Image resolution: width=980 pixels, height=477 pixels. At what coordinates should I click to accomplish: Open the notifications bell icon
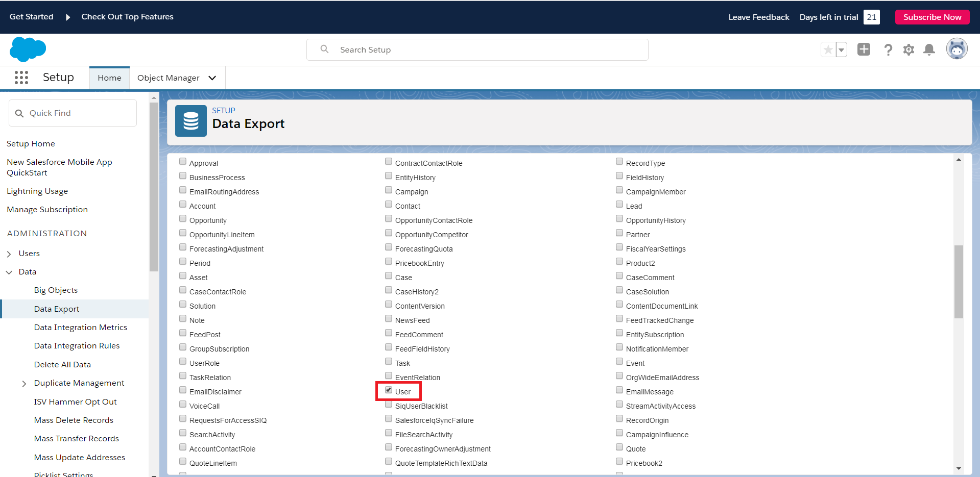tap(929, 49)
